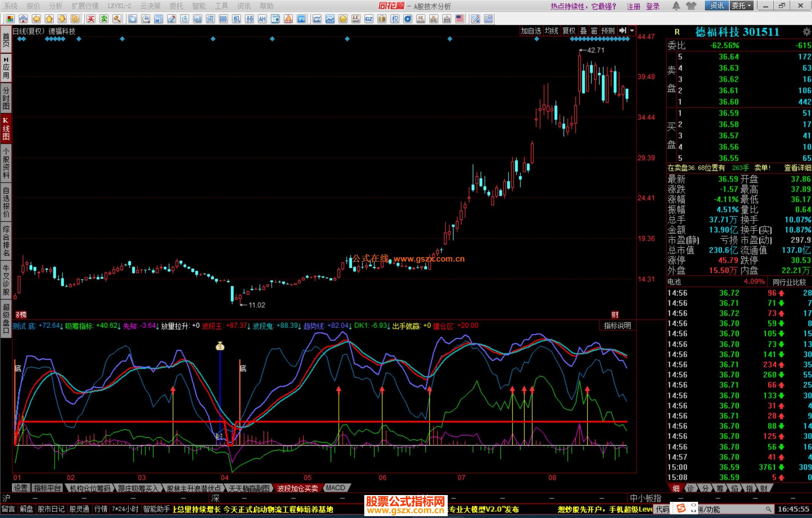Click the GZ toolbar icon
812x518 pixels.
[369, 19]
